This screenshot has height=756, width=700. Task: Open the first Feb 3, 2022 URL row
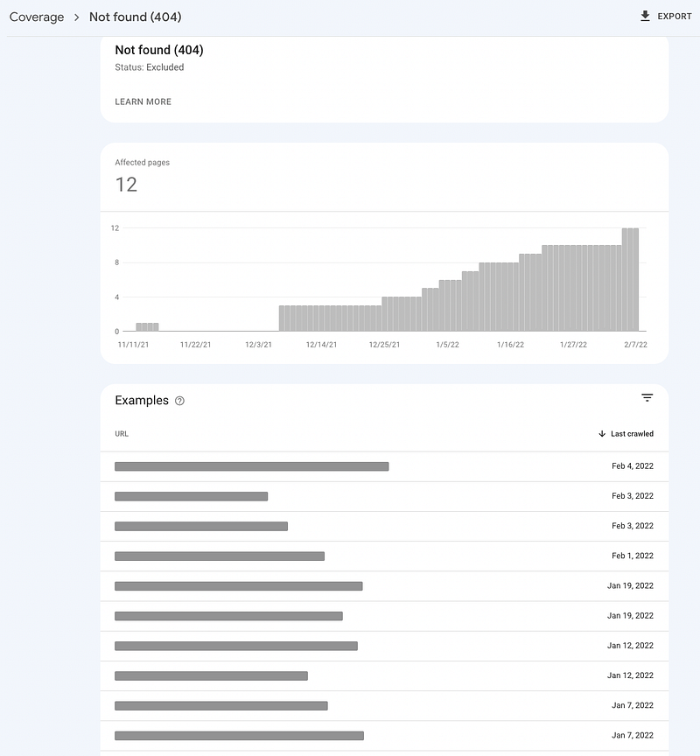coord(384,496)
